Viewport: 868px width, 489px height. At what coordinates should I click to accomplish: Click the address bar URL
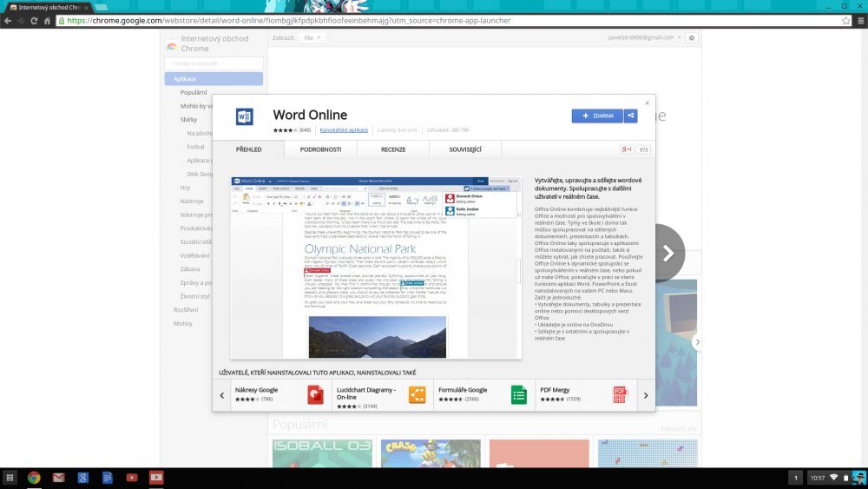tap(289, 21)
